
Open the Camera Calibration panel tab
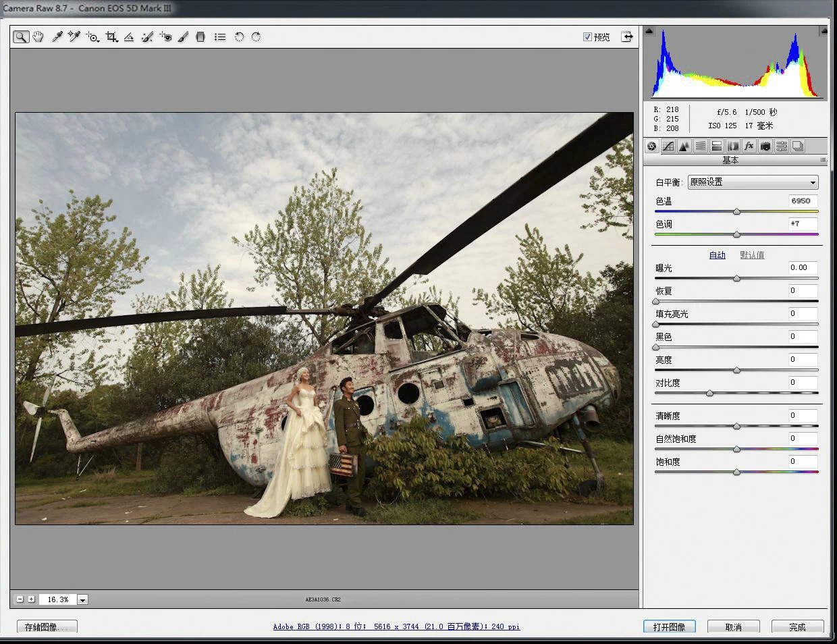click(x=765, y=146)
